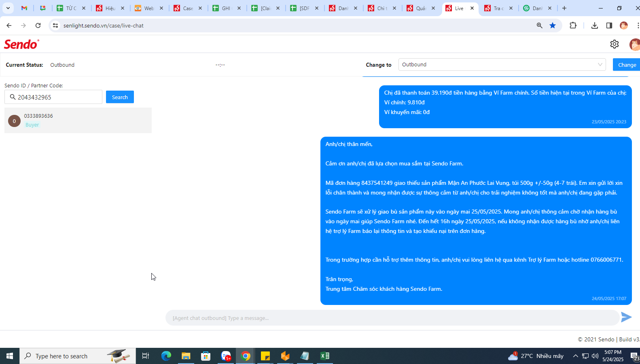640x364 pixels.
Task: Click the search magnifier inside Sendo ID field
Action: (13, 97)
